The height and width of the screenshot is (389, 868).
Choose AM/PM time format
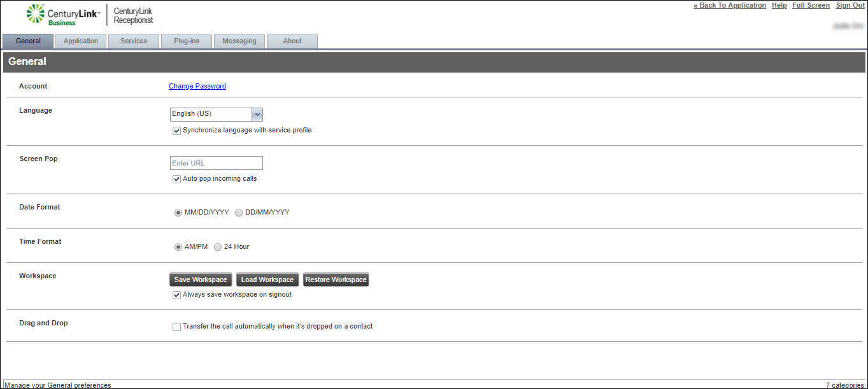[178, 247]
